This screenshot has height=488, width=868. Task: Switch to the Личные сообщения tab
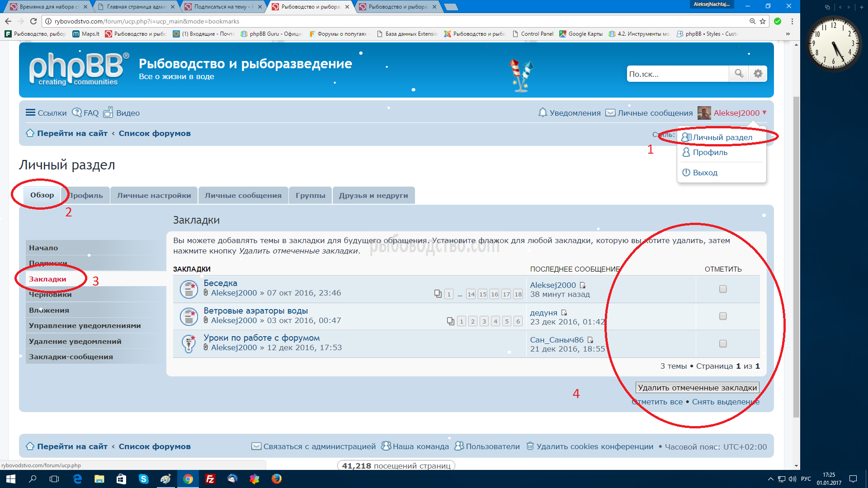tap(243, 196)
